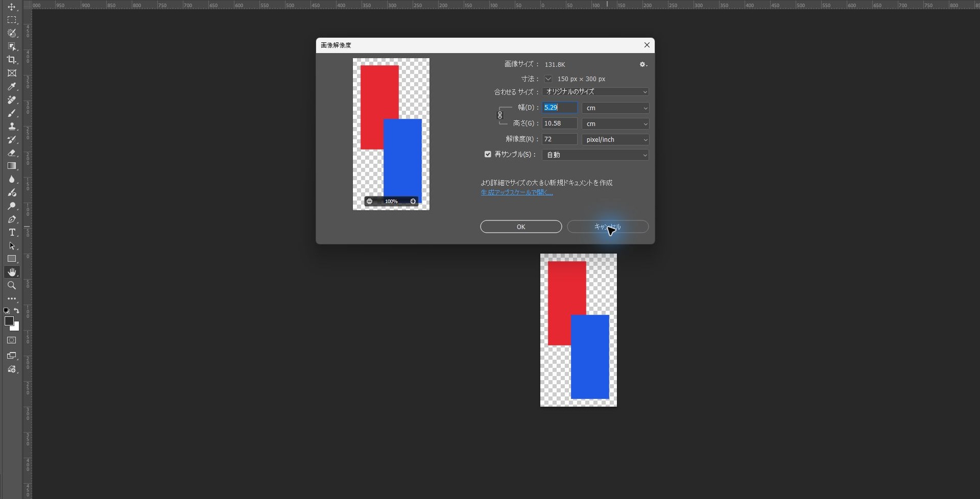This screenshot has height=499, width=980.
Task: Select the Zoom tool
Action: tap(11, 285)
